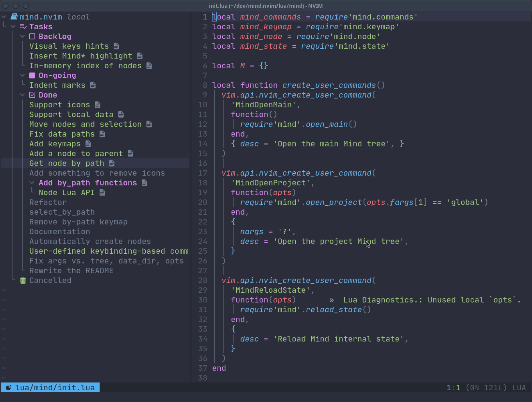Collapse the mind.nvim root node chevron
This screenshot has height=402, width=532.
(x=4, y=17)
